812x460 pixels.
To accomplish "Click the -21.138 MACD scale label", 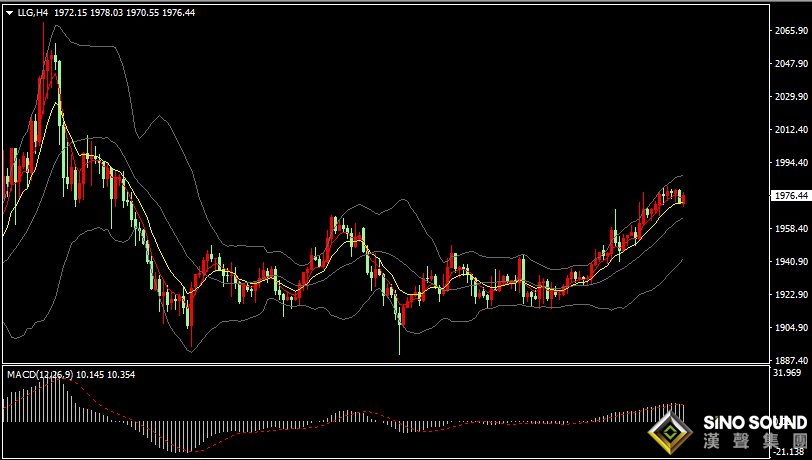I will click(788, 452).
